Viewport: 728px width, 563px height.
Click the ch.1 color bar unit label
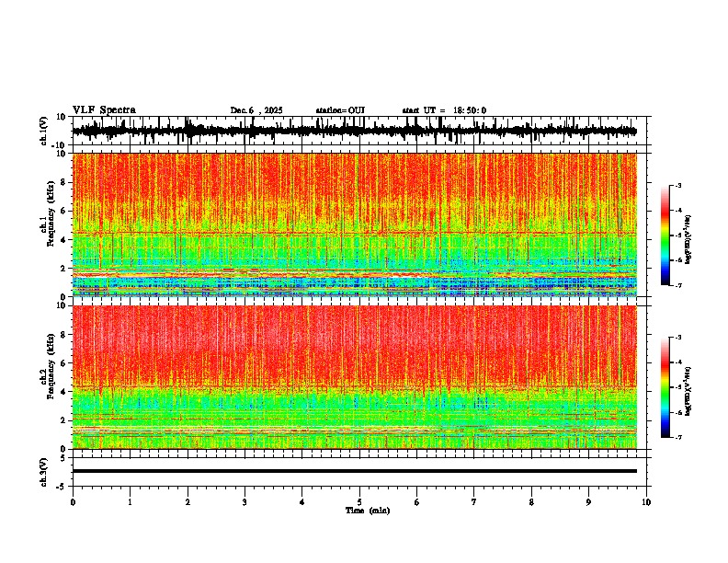(x=688, y=239)
